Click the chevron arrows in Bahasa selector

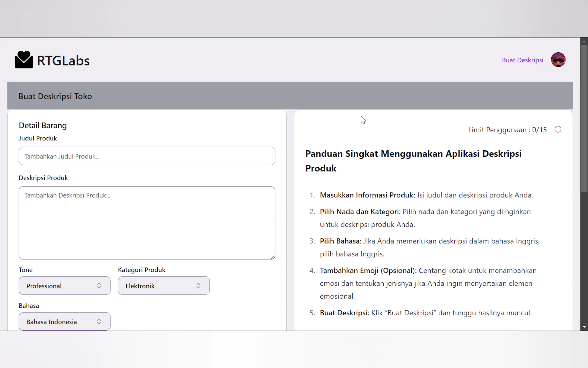[99, 321]
